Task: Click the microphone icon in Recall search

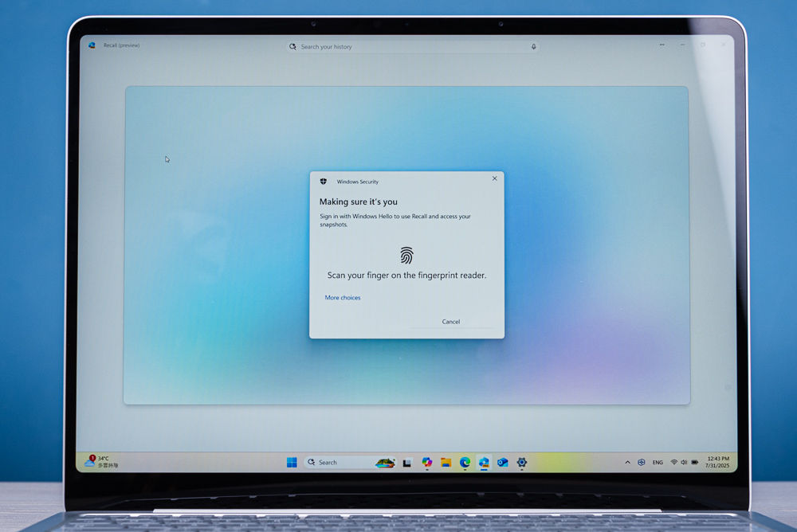Action: [x=534, y=47]
